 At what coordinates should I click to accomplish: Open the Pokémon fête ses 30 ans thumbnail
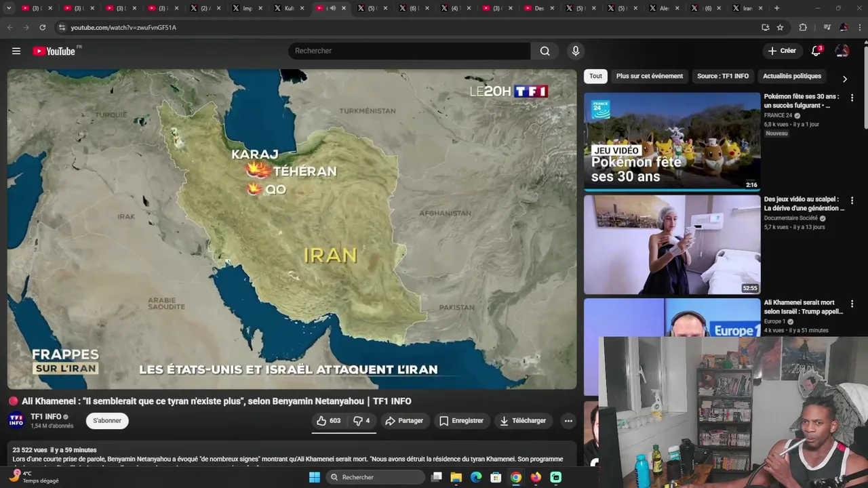672,142
